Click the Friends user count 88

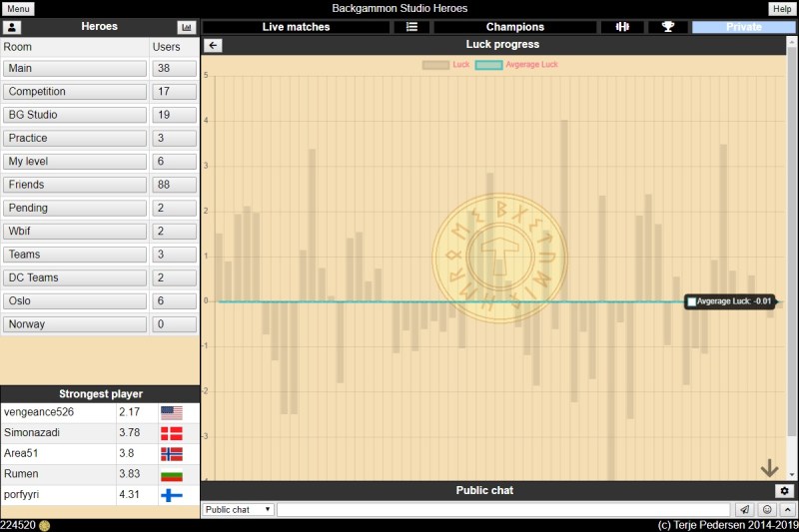pos(174,185)
